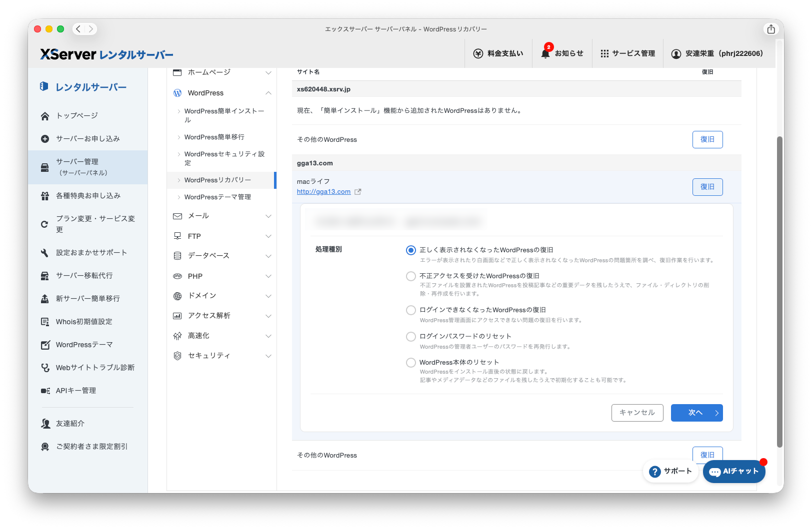Click the share icon in the title bar

[x=771, y=29]
